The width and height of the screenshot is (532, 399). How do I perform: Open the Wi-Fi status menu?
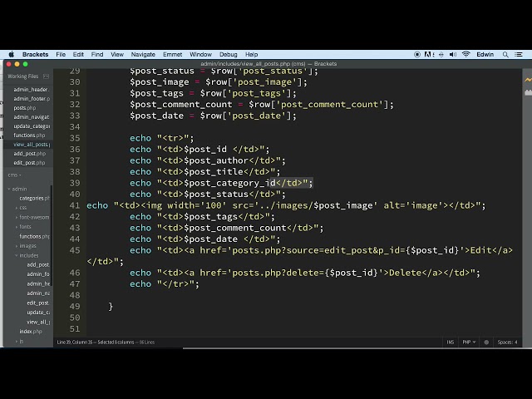465,54
